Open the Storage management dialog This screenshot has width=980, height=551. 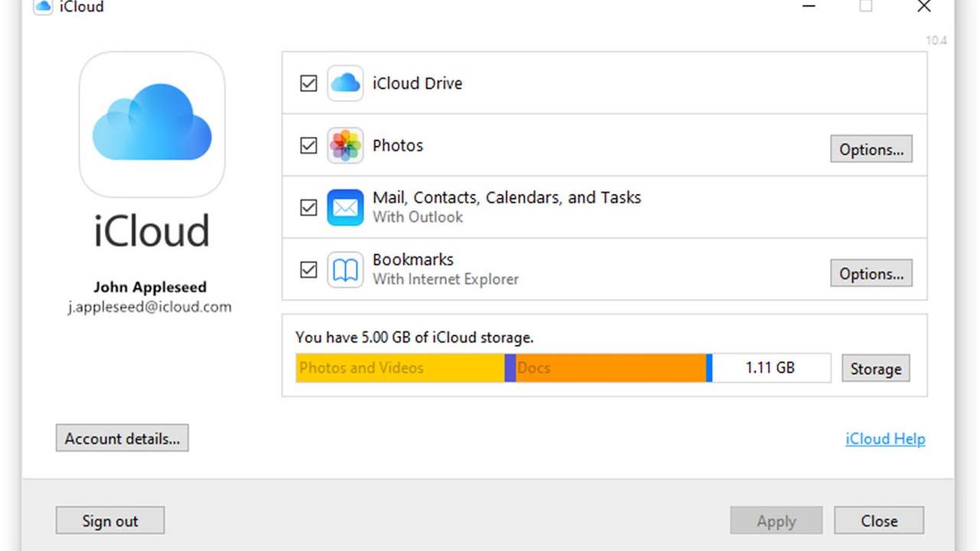tap(875, 368)
